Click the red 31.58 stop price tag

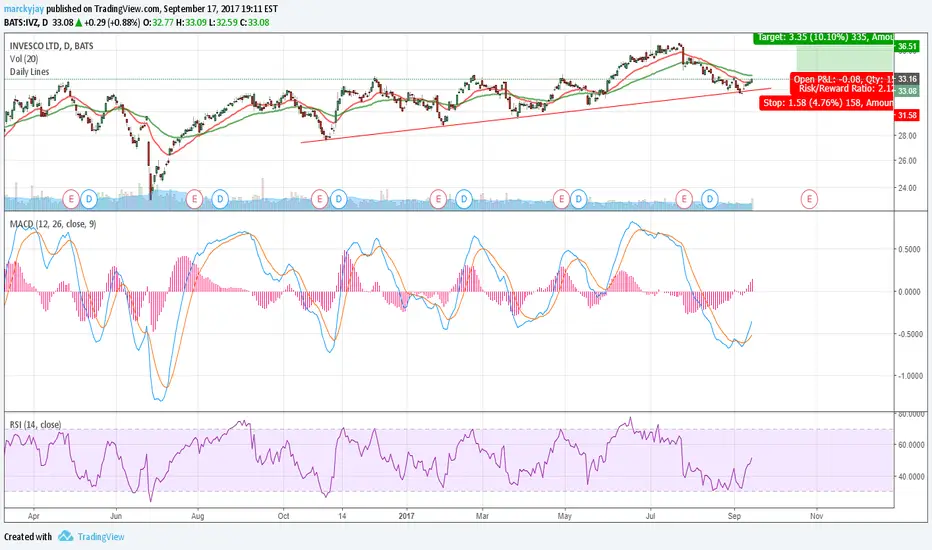(x=907, y=115)
